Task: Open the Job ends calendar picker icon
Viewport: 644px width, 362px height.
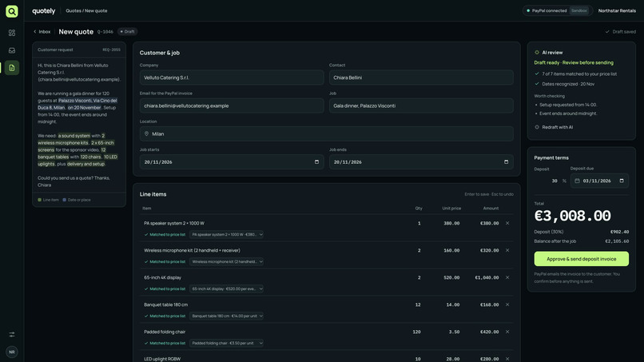Action: [x=506, y=162]
